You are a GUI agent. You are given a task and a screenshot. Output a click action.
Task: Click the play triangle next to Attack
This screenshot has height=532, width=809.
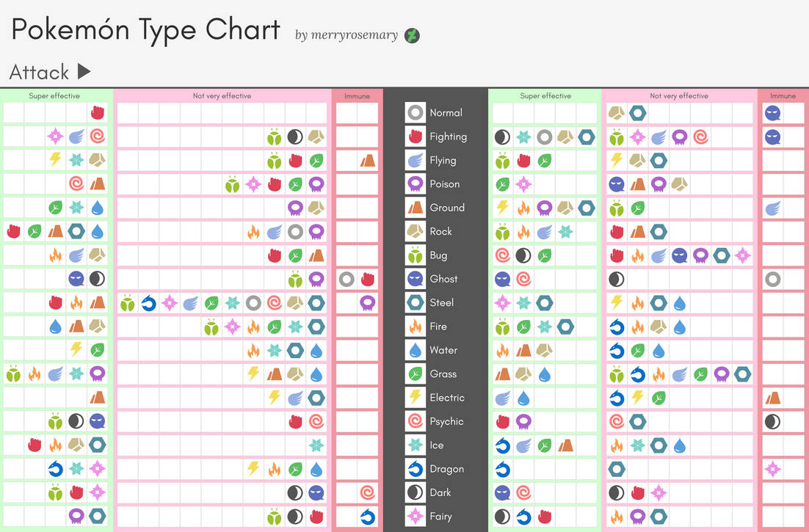[84, 71]
